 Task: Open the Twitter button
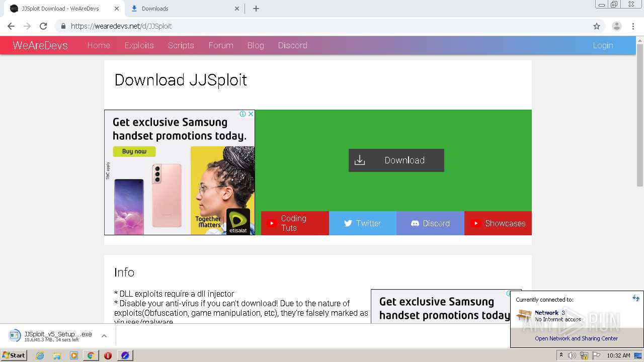(x=363, y=223)
